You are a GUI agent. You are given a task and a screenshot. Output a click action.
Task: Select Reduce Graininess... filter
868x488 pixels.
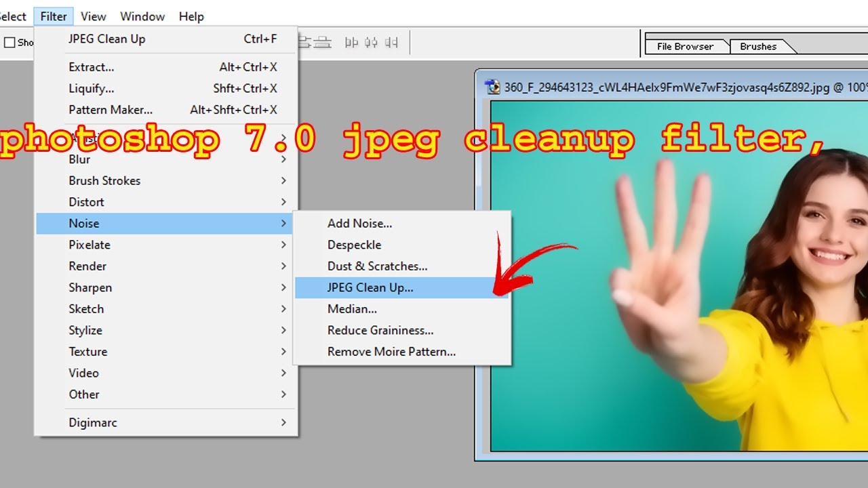tap(401, 330)
